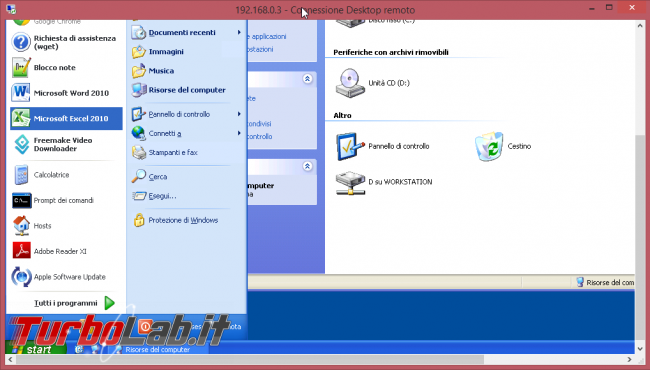Open Musica folder icon
650x370 pixels.
click(138, 71)
